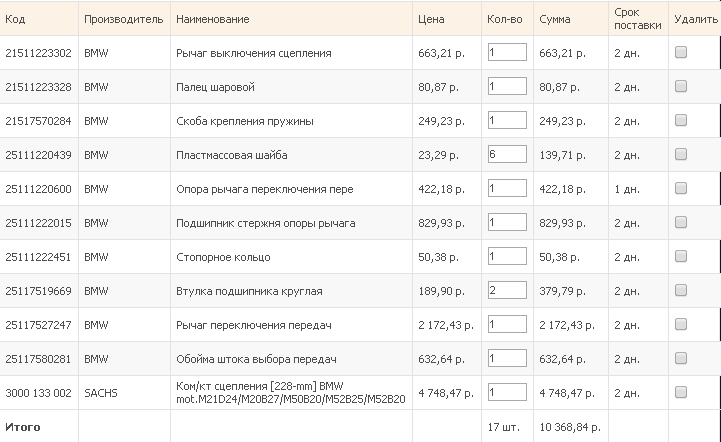Image resolution: width=721 pixels, height=442 pixels.
Task: Click the Цена column header
Action: [431, 19]
